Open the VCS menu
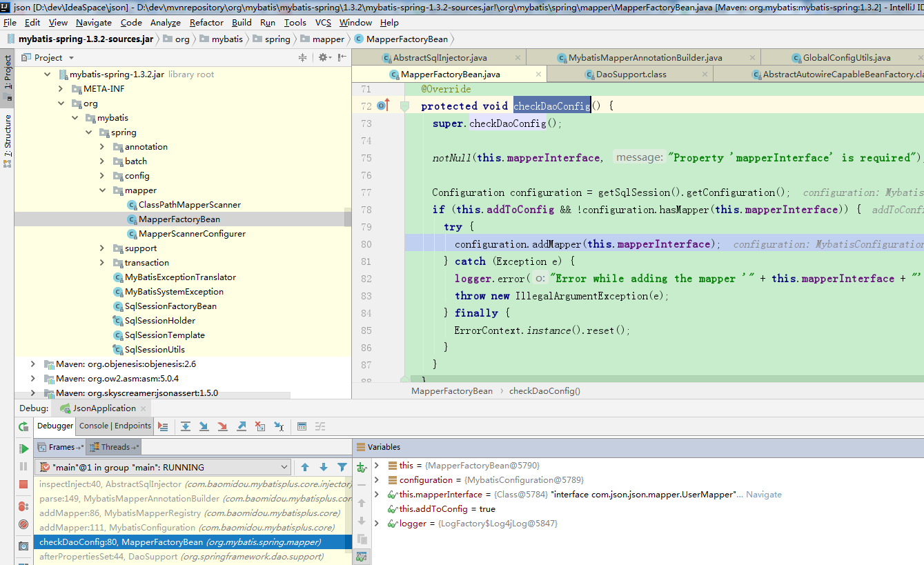The height and width of the screenshot is (565, 924). 323,23
